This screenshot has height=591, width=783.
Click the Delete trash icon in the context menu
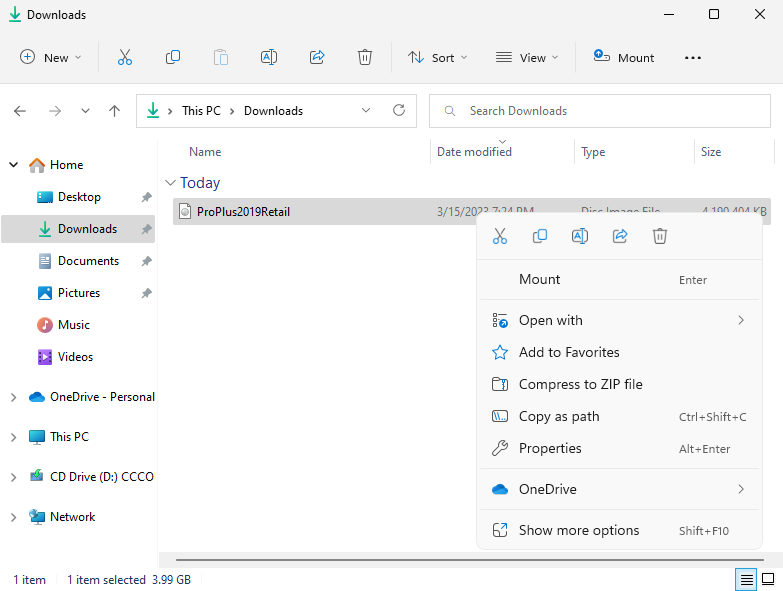(660, 236)
